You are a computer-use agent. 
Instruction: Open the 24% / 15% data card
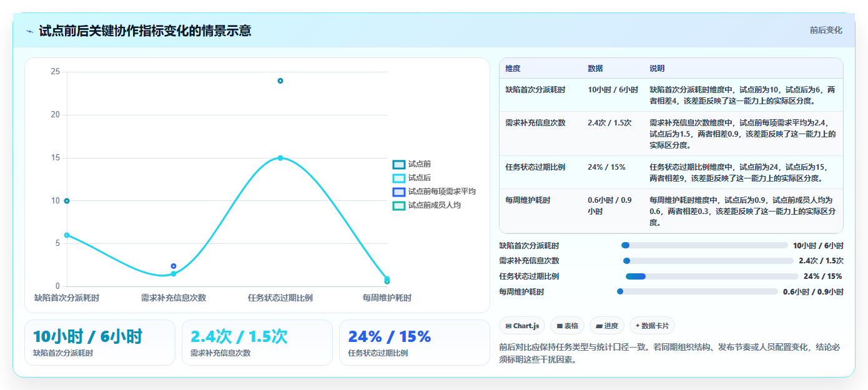(415, 343)
